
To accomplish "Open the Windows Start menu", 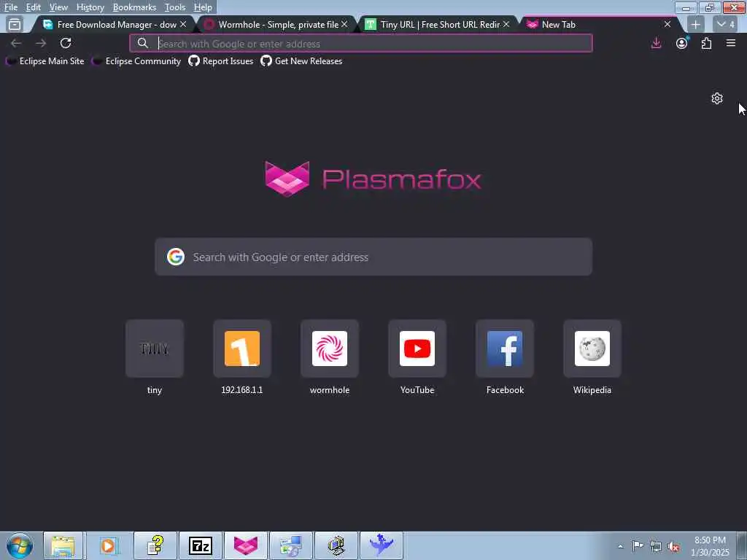I will point(19,545).
